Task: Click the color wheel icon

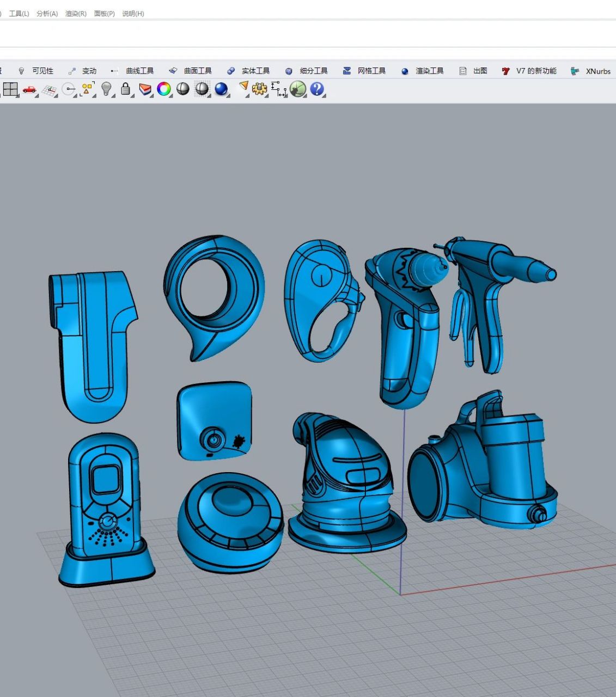Action: [163, 89]
